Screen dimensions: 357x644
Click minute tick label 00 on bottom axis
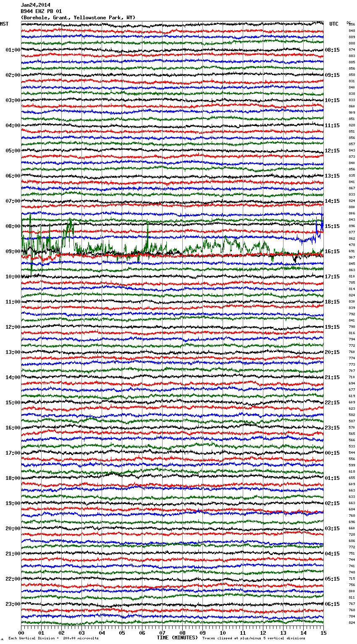pos(21,633)
